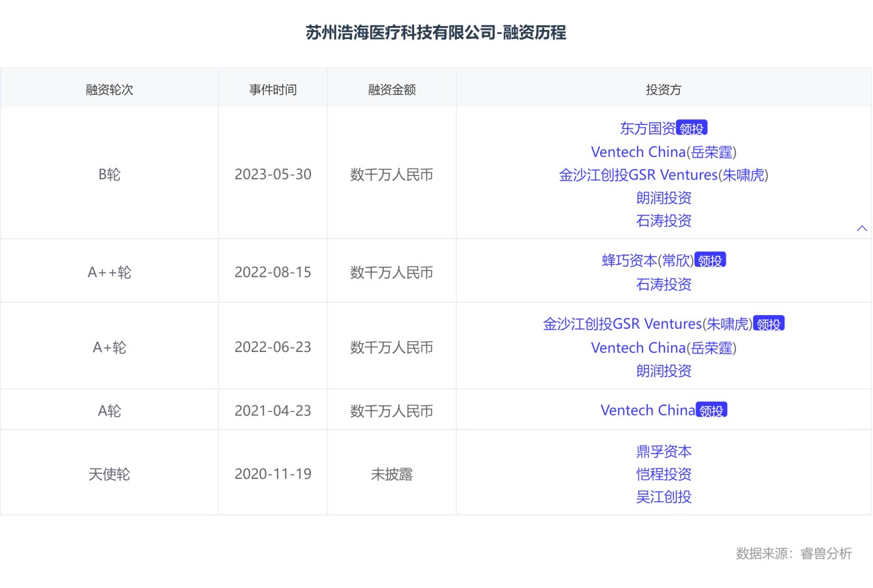The image size is (873, 588).
Task: Click the date 2020-11-19
Action: (273, 474)
